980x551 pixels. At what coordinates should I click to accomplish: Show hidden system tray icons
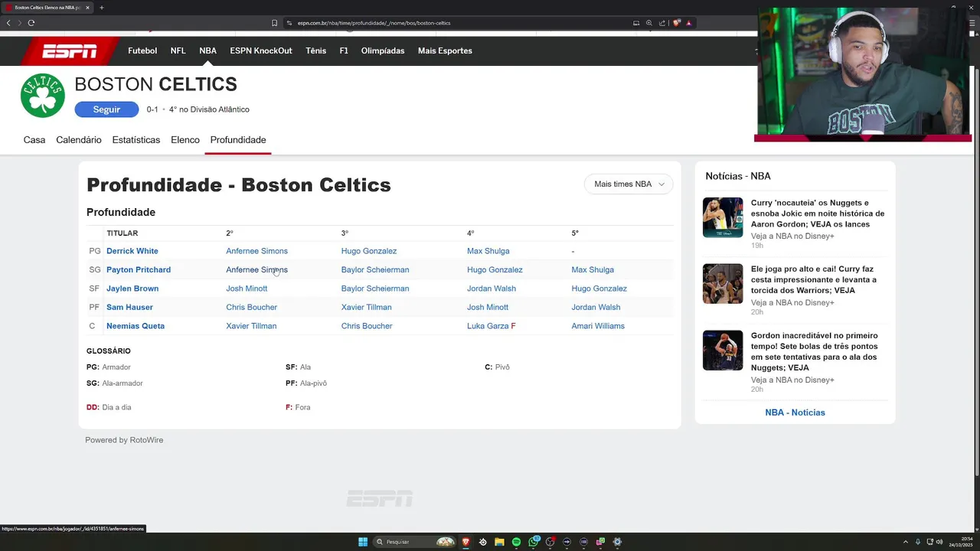click(906, 542)
